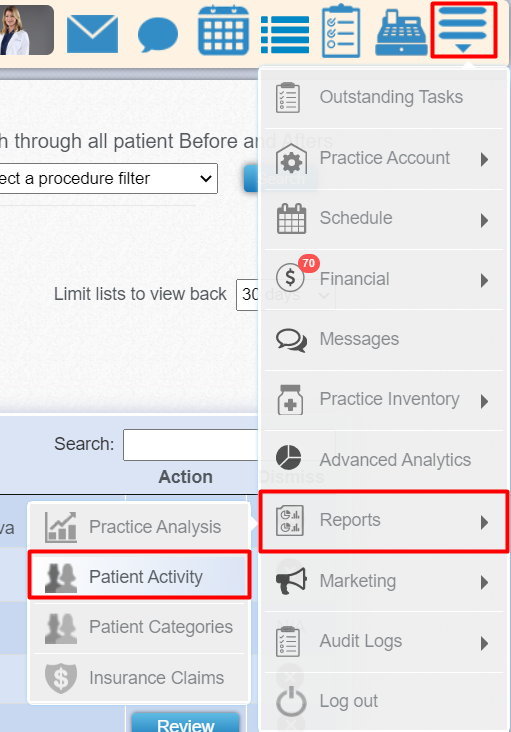511x732 pixels.
Task: Expand the Practice Account submenu
Action: 384,159
